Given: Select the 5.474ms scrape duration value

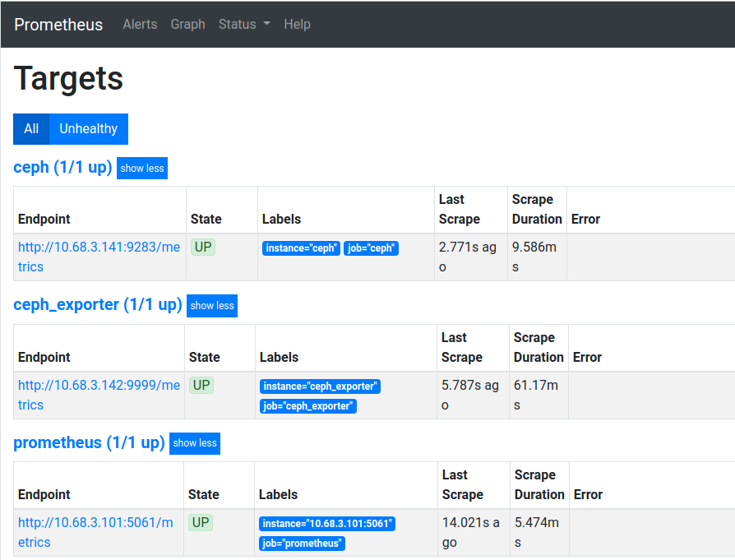Looking at the screenshot, I should click(537, 532).
